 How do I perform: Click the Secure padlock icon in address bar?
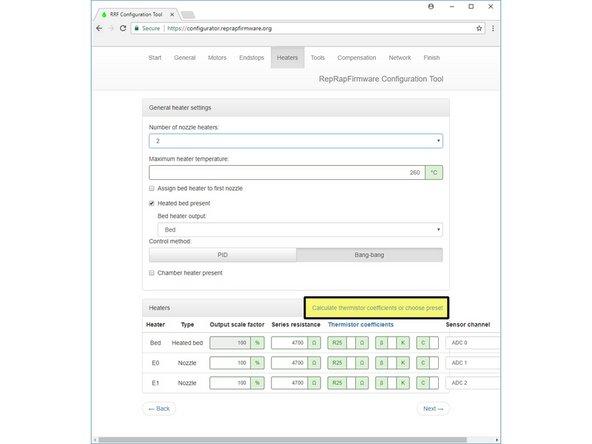click(137, 28)
